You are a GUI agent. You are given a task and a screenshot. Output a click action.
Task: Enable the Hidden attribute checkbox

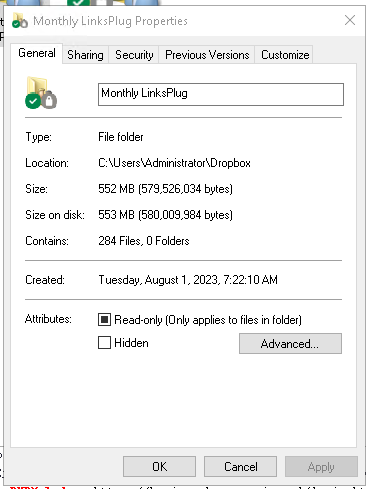(104, 342)
